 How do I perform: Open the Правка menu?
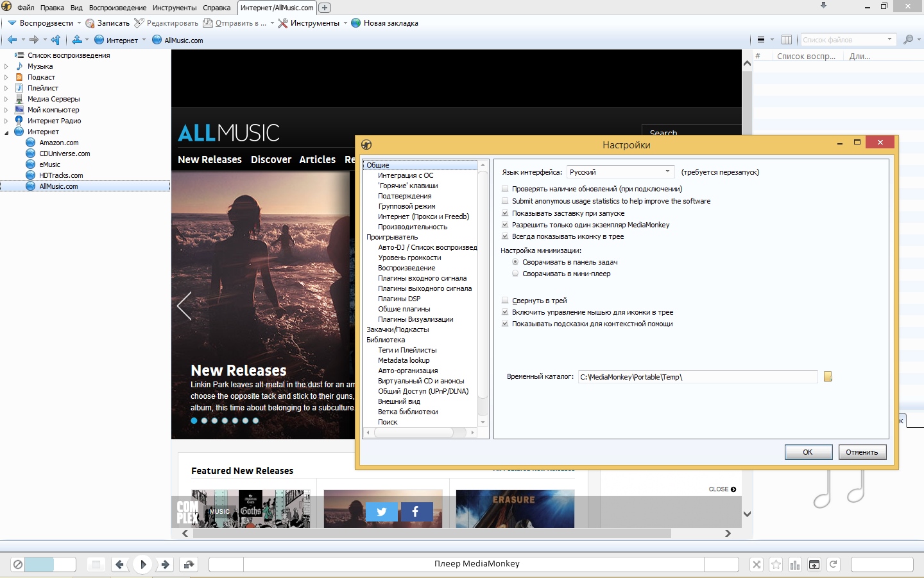pyautogui.click(x=52, y=8)
